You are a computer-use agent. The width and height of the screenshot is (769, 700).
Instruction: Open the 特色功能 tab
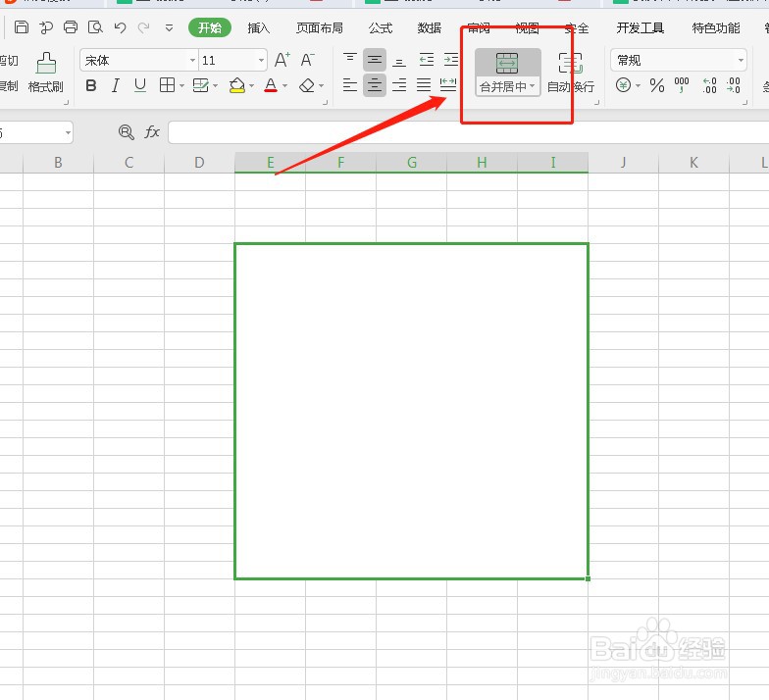(716, 27)
